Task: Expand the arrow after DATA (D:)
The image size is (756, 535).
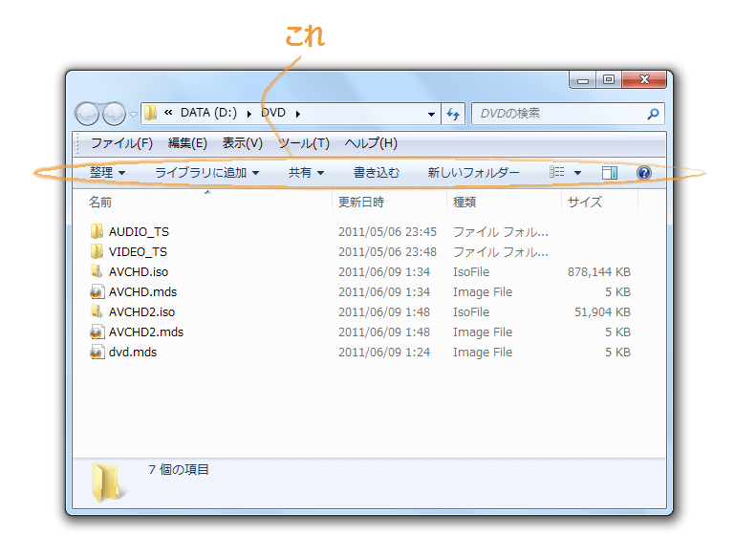Action: click(249, 115)
